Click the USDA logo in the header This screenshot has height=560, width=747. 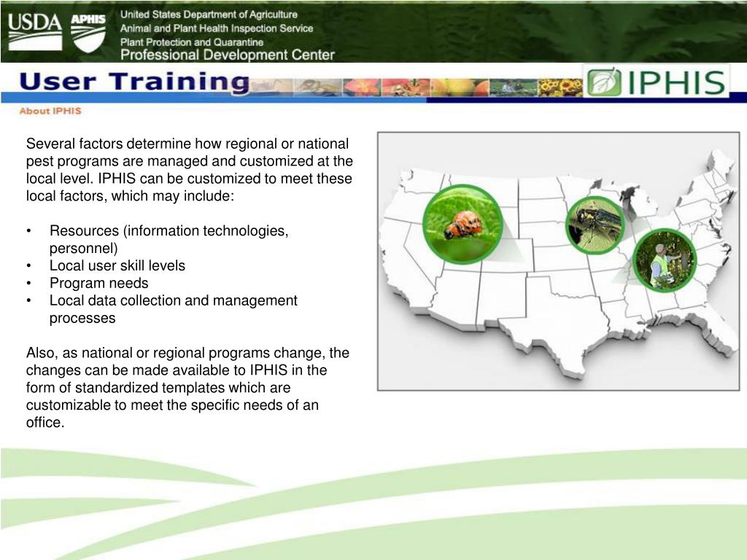(x=35, y=31)
